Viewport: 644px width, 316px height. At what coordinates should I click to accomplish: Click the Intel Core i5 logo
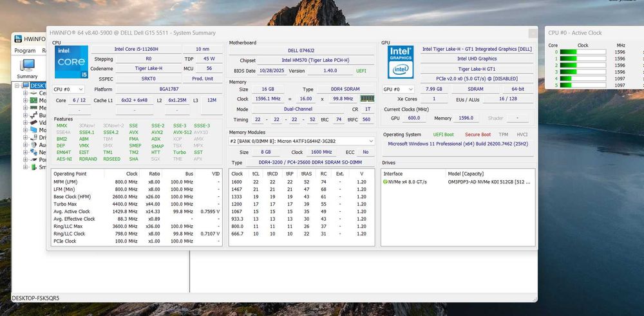click(x=71, y=62)
